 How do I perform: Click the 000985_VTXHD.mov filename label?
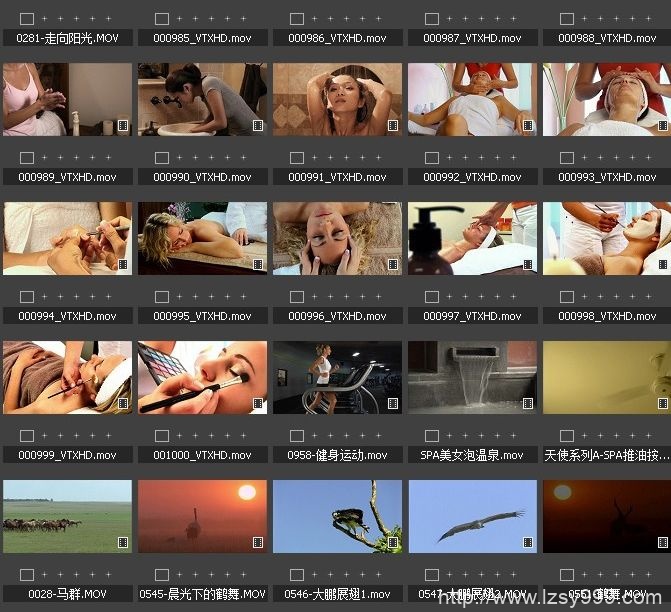click(202, 38)
